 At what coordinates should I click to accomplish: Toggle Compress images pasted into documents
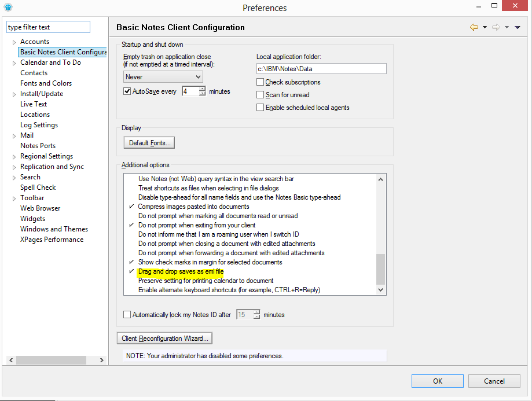(193, 207)
